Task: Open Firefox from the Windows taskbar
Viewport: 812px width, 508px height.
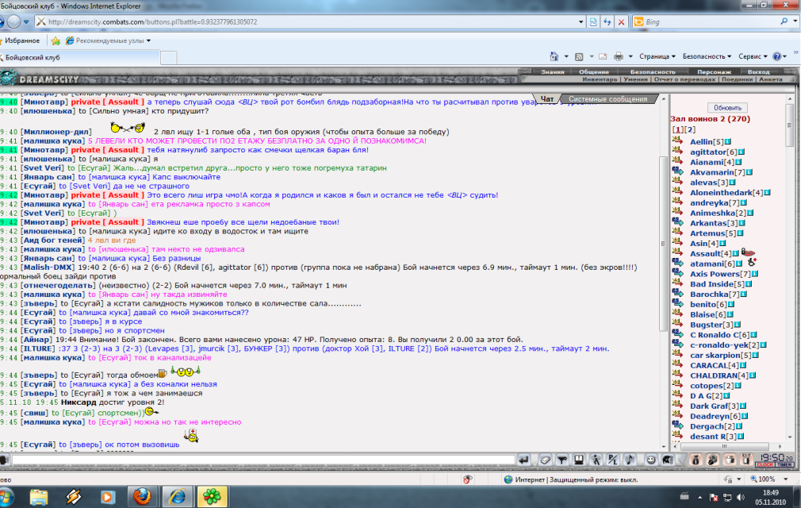Action: 141,496
